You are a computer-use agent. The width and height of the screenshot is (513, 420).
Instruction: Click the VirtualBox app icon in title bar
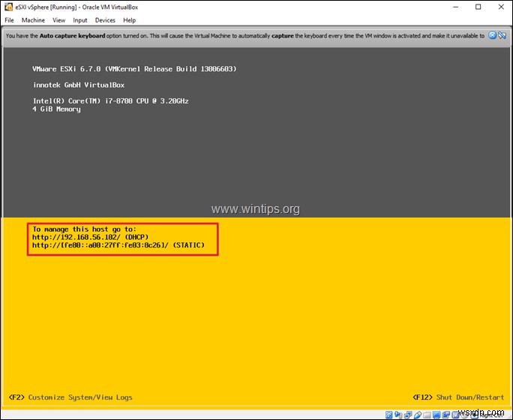[x=8, y=7]
